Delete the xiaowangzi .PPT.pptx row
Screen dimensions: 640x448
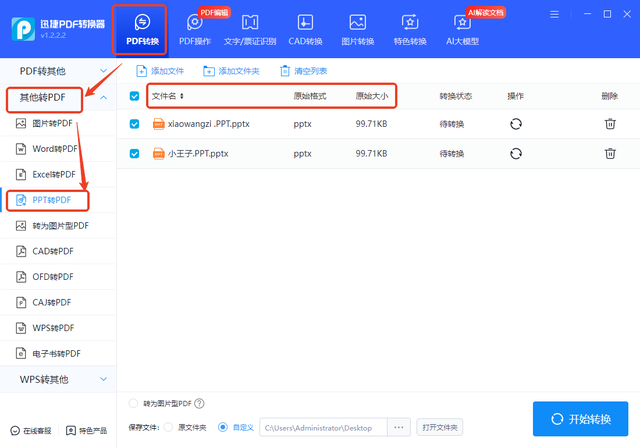610,124
